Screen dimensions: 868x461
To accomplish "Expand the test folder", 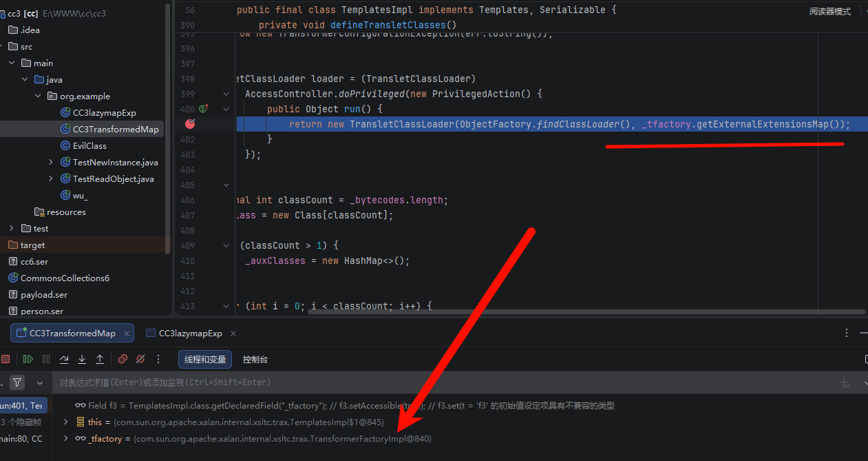I will [12, 228].
